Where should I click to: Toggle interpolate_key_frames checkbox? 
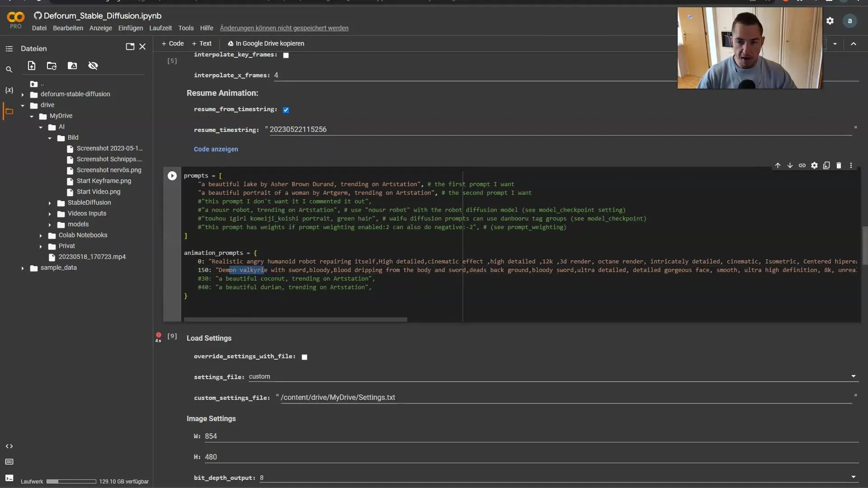click(x=286, y=55)
